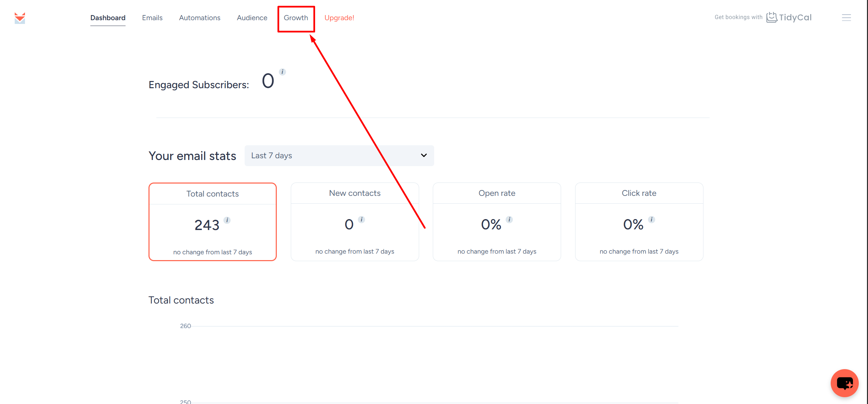868x404 pixels.
Task: Click the Upgrade! link
Action: [x=339, y=18]
